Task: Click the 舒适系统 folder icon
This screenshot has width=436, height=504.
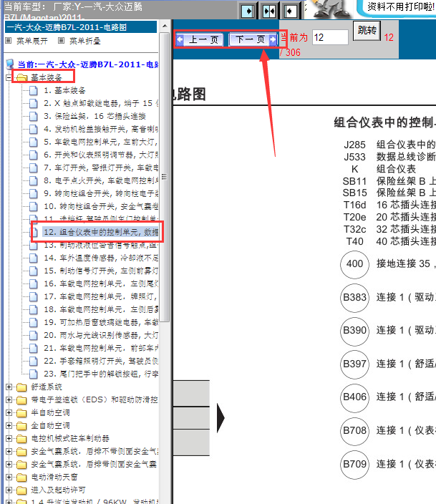Action: click(21, 387)
